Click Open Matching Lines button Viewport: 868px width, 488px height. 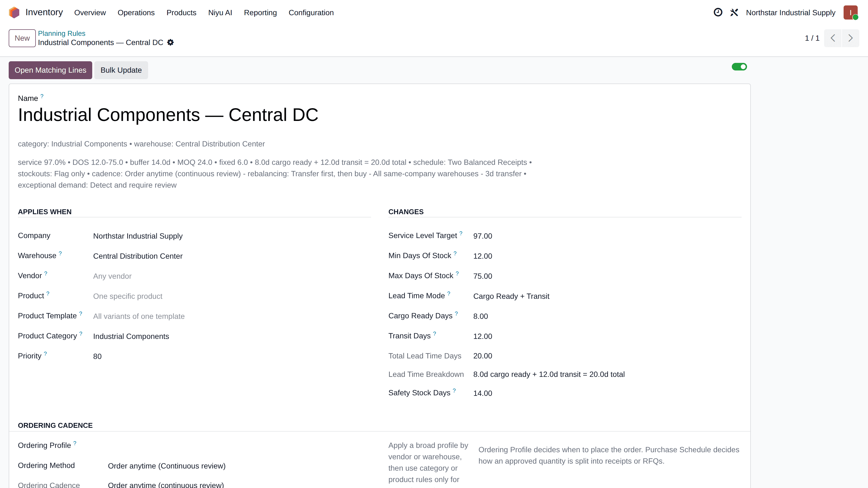pos(50,70)
